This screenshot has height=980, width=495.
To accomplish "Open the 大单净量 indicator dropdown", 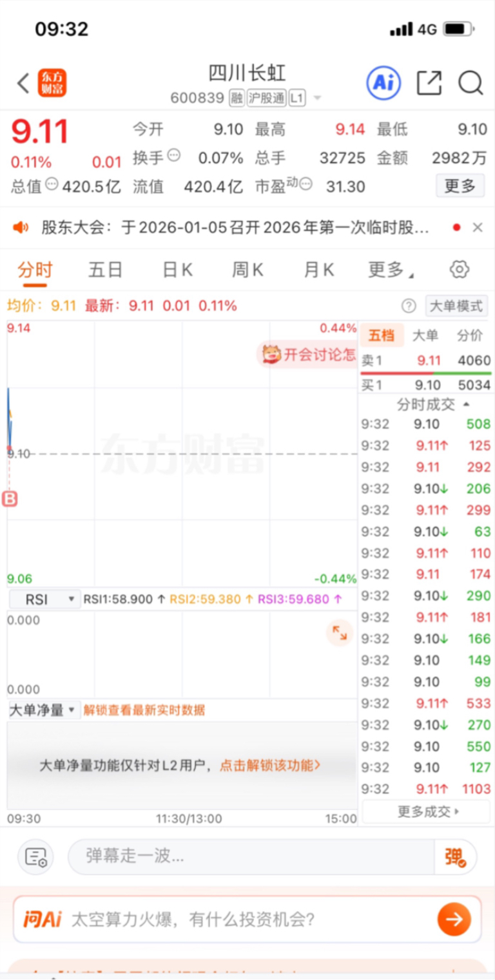I will (x=43, y=710).
